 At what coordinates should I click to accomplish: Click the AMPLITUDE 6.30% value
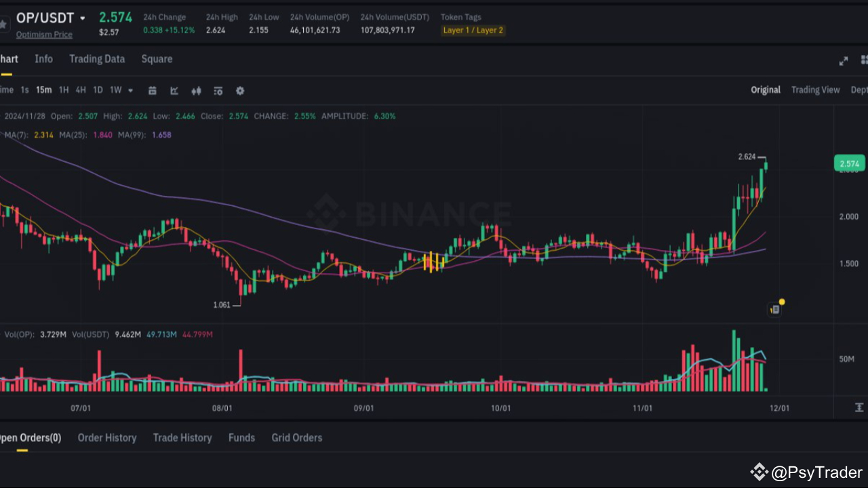[384, 116]
